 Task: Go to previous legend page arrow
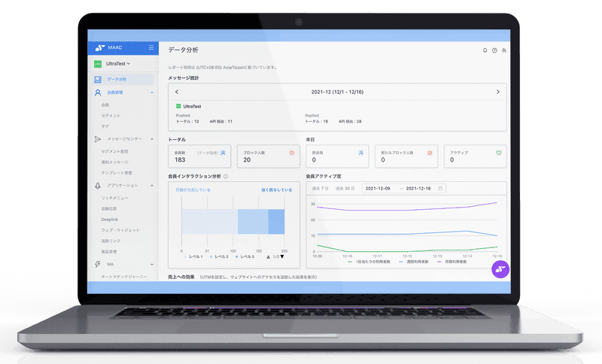pos(268,256)
